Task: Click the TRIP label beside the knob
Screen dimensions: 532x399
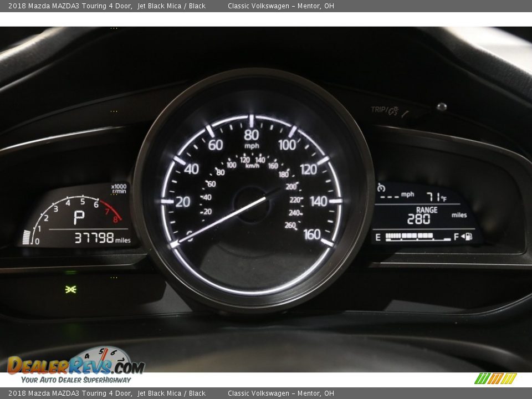Action: coord(378,110)
